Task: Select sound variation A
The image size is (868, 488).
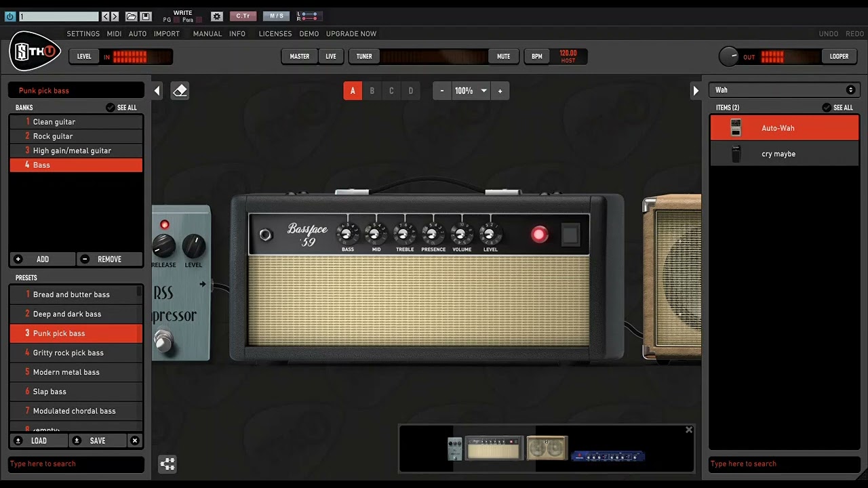Action: point(353,91)
